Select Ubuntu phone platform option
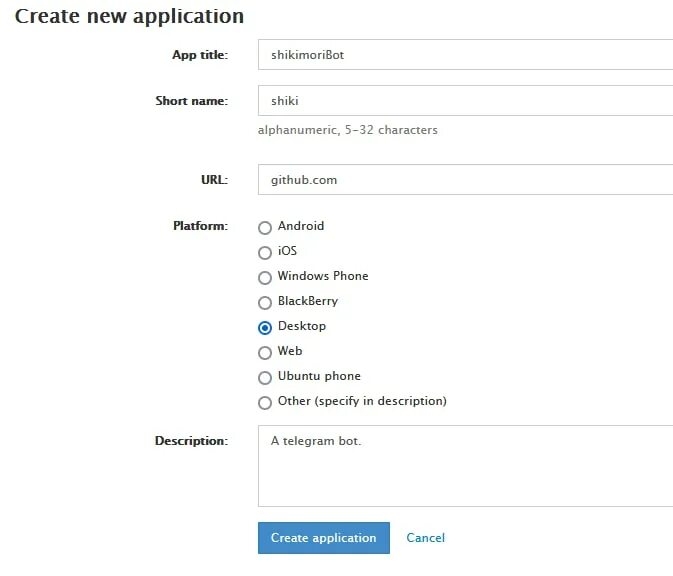673x576 pixels. pos(265,378)
